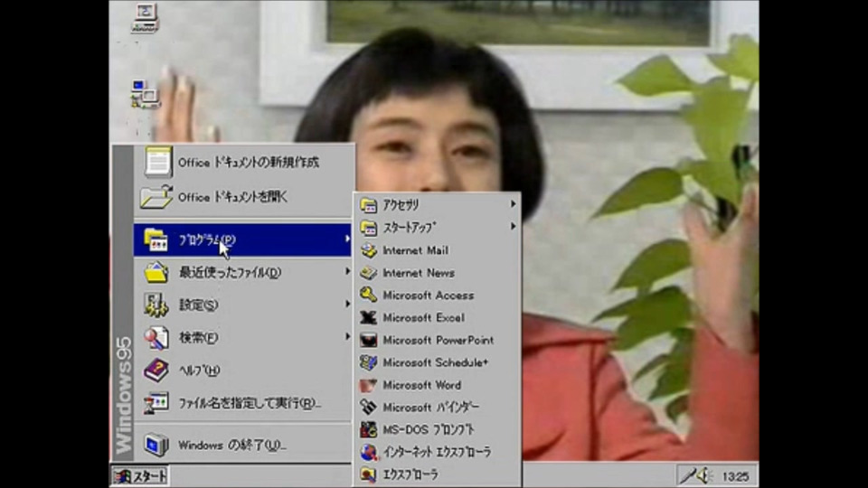Click the エクスプローラ label text
The image size is (868, 488).
coord(410,474)
